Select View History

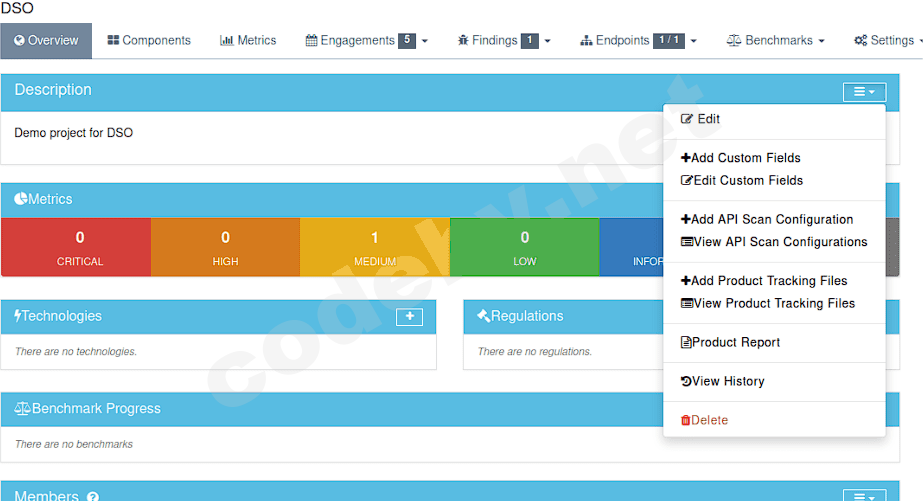(774, 381)
